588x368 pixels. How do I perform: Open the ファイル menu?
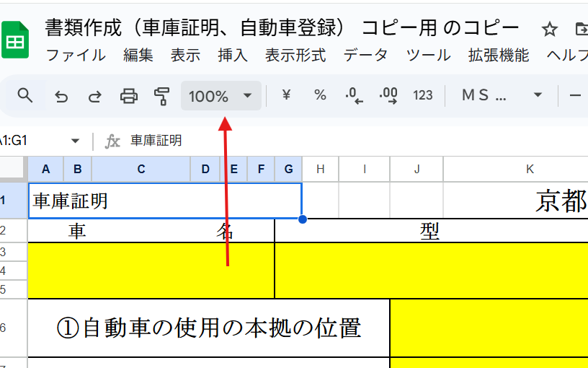[x=75, y=55]
